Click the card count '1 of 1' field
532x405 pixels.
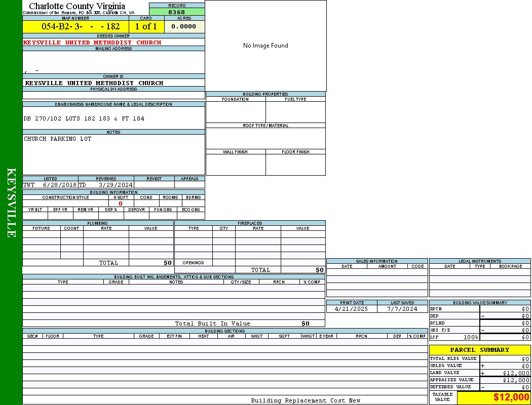[x=146, y=26]
